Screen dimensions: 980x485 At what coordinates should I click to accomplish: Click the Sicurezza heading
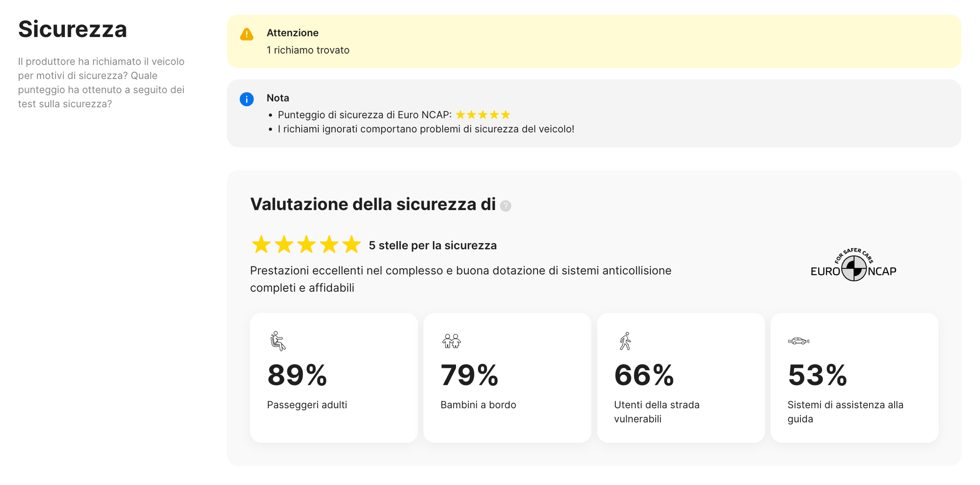72,29
